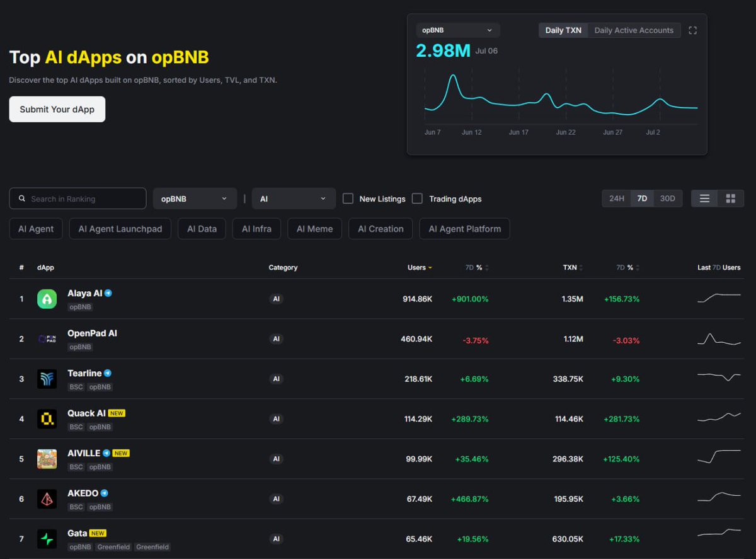
Task: Filter by AI Meme tag
Action: coord(314,229)
